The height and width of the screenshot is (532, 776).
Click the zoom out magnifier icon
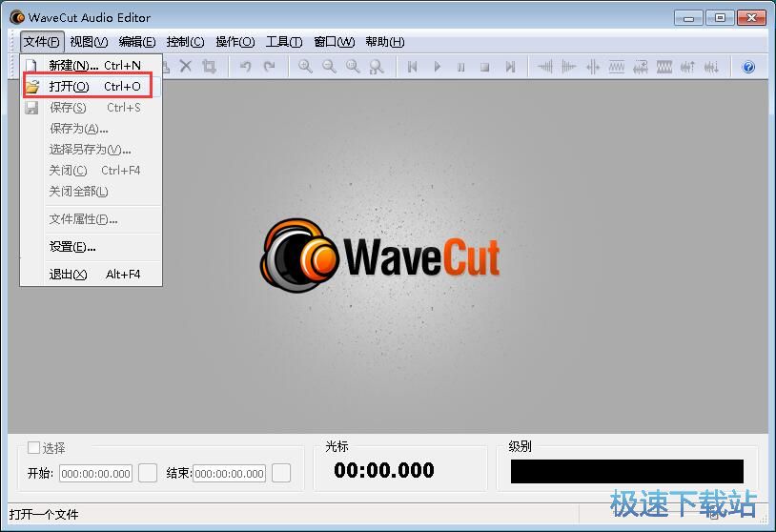[x=329, y=67]
